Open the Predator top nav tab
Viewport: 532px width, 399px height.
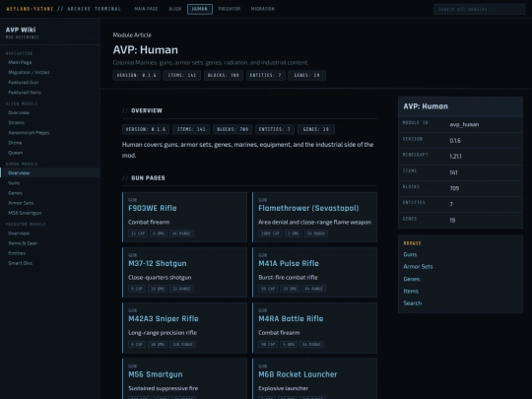click(x=230, y=9)
